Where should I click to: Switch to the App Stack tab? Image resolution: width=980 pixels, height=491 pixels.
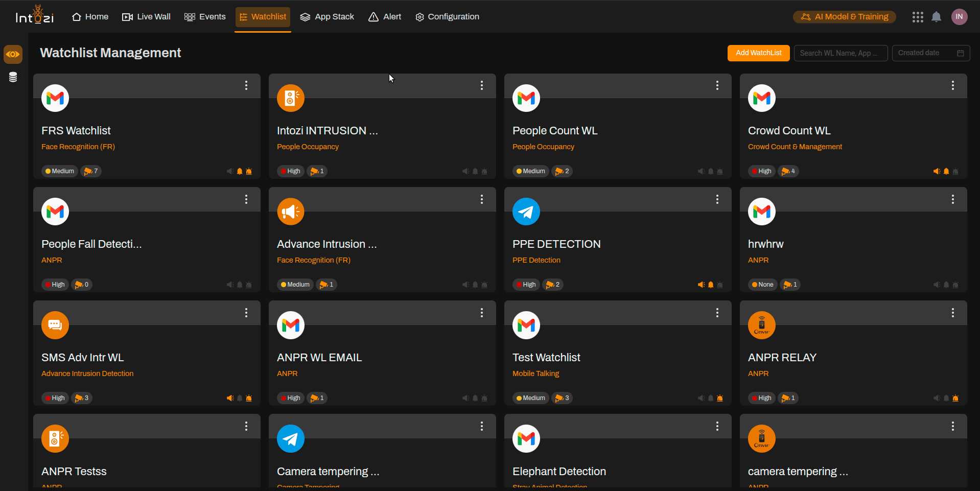[x=327, y=17]
